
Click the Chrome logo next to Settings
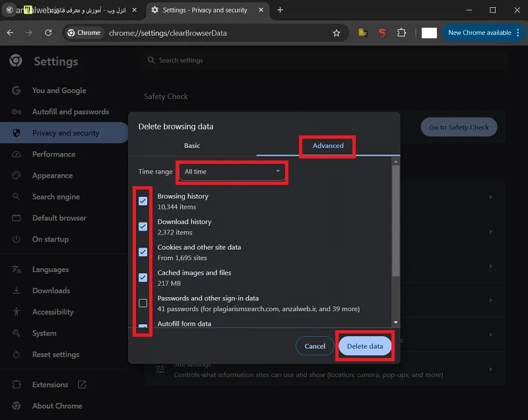click(x=15, y=61)
